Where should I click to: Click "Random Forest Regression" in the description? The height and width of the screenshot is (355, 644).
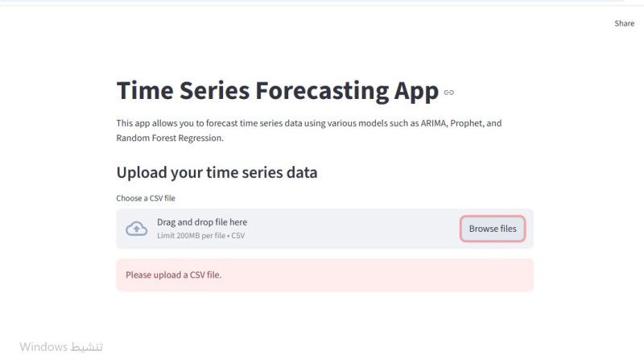pyautogui.click(x=168, y=138)
